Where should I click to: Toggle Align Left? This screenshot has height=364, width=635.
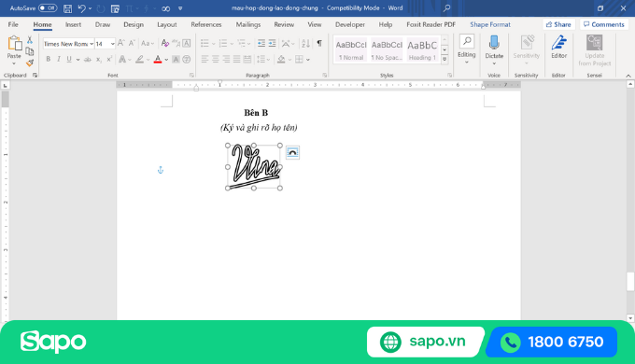click(205, 60)
